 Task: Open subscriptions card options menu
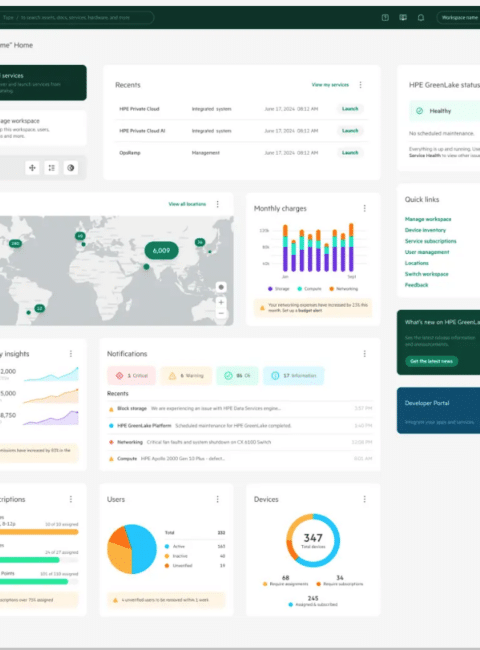[x=71, y=499]
